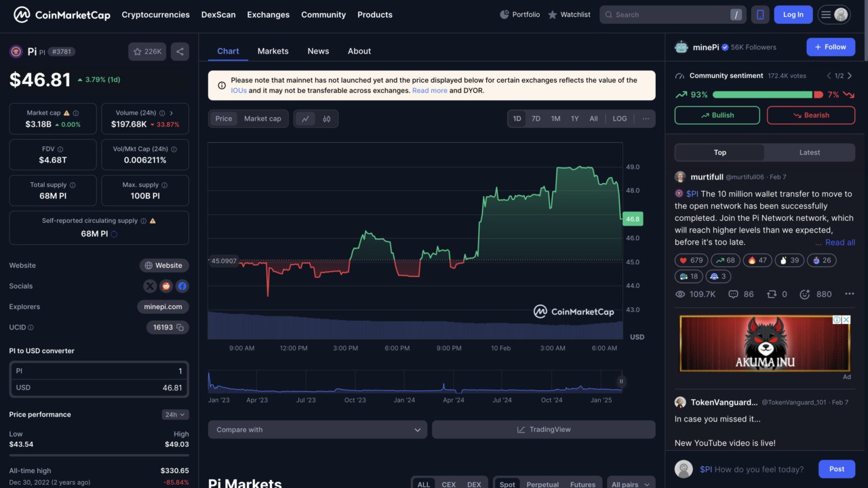The image size is (868, 488).
Task: Open murtifull post more options menu
Action: 849,294
